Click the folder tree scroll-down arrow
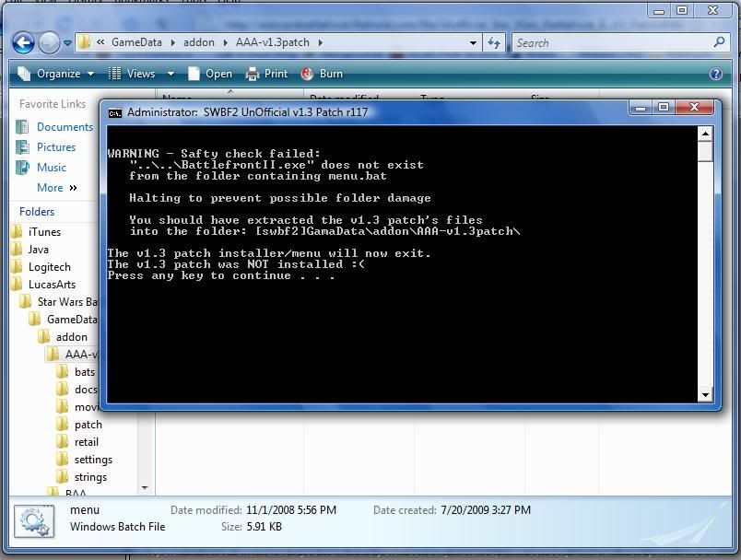The width and height of the screenshot is (741, 560). [145, 488]
